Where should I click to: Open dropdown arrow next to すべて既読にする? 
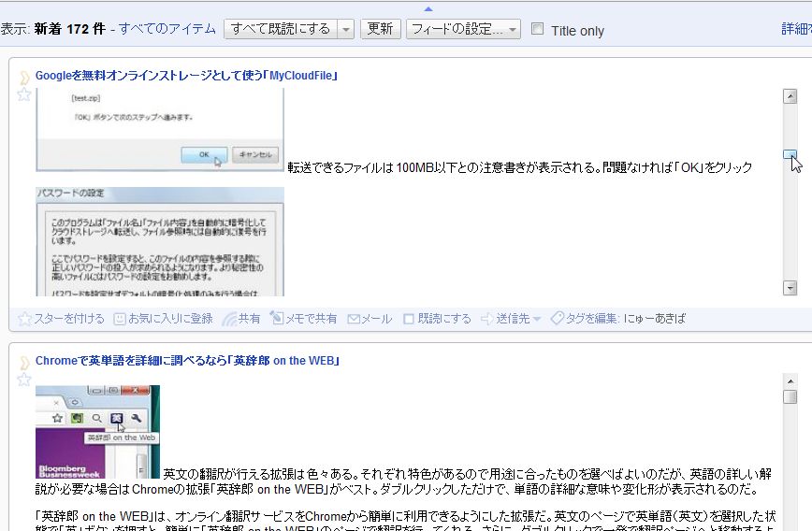tap(346, 30)
